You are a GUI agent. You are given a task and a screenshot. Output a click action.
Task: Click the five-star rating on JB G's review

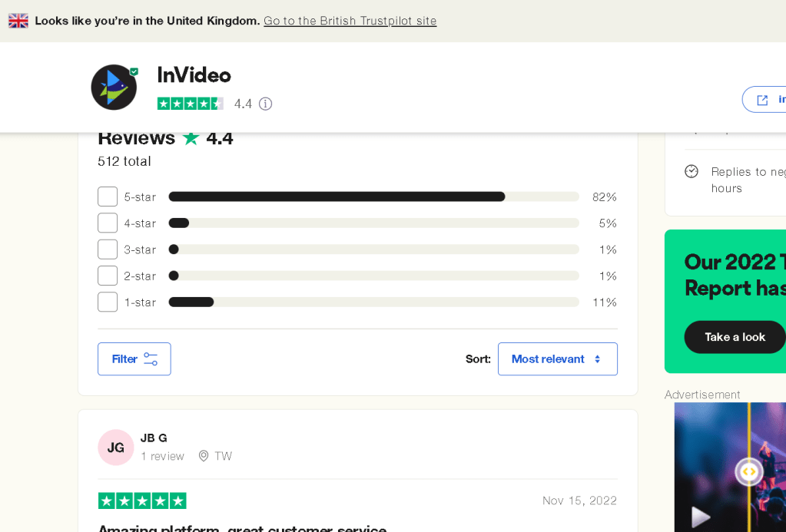click(x=142, y=501)
